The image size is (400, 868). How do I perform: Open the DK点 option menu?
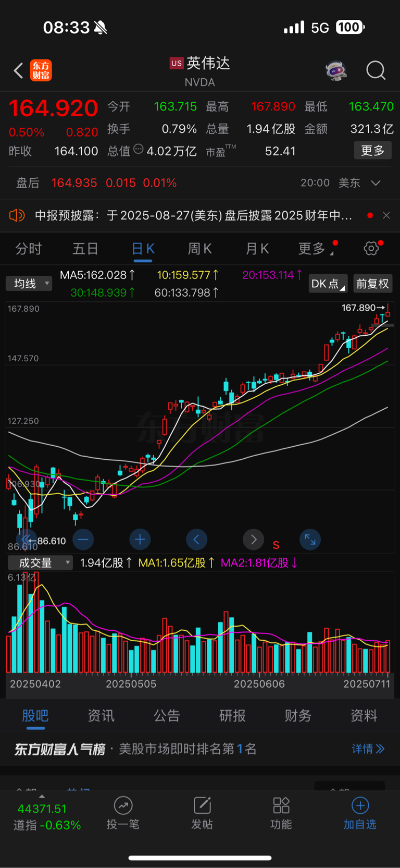[328, 284]
